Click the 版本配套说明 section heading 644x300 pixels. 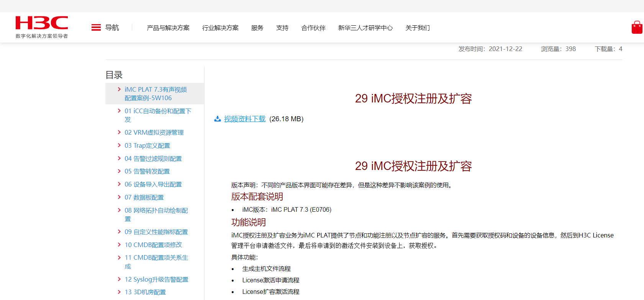(257, 197)
